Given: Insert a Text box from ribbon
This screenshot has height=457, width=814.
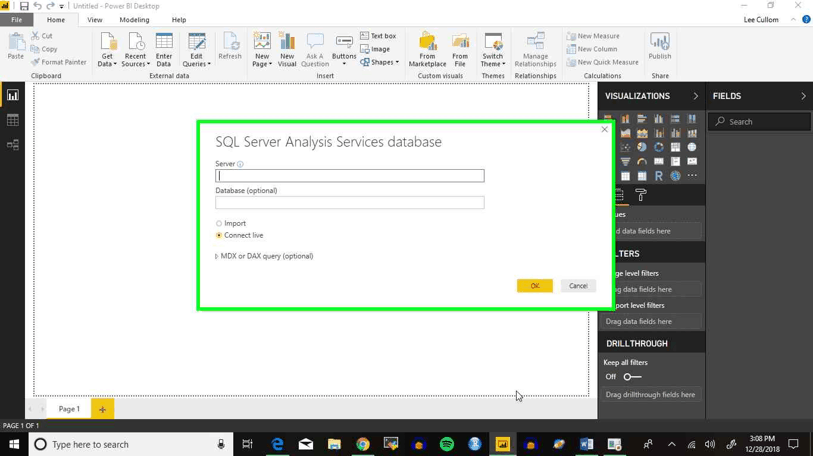Looking at the screenshot, I should [378, 36].
